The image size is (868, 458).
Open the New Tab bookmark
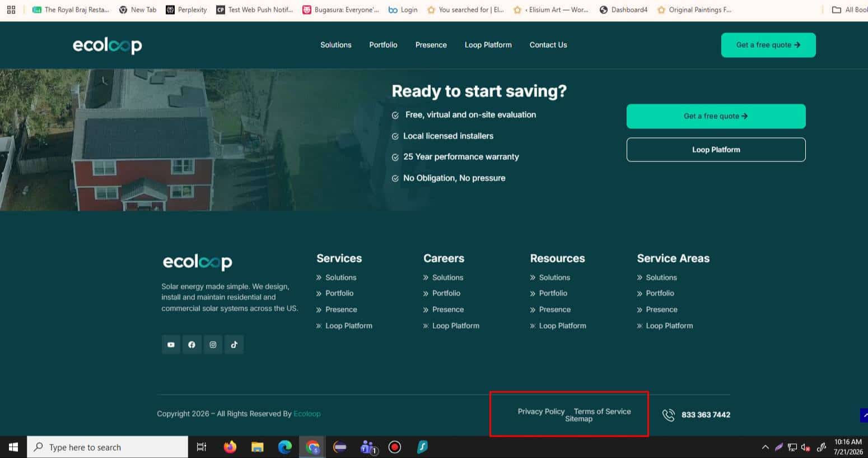[138, 10]
